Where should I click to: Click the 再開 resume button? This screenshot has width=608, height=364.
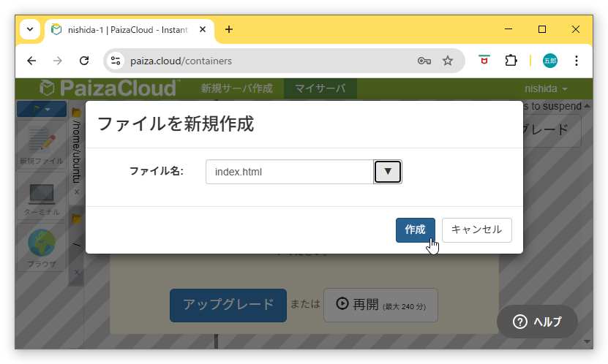point(380,305)
